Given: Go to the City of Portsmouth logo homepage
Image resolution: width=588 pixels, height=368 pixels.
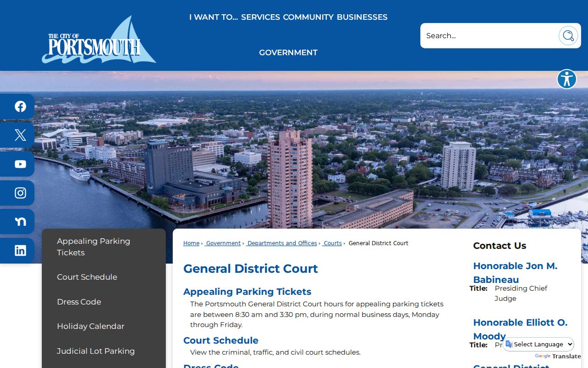Looking at the screenshot, I should pyautogui.click(x=99, y=40).
